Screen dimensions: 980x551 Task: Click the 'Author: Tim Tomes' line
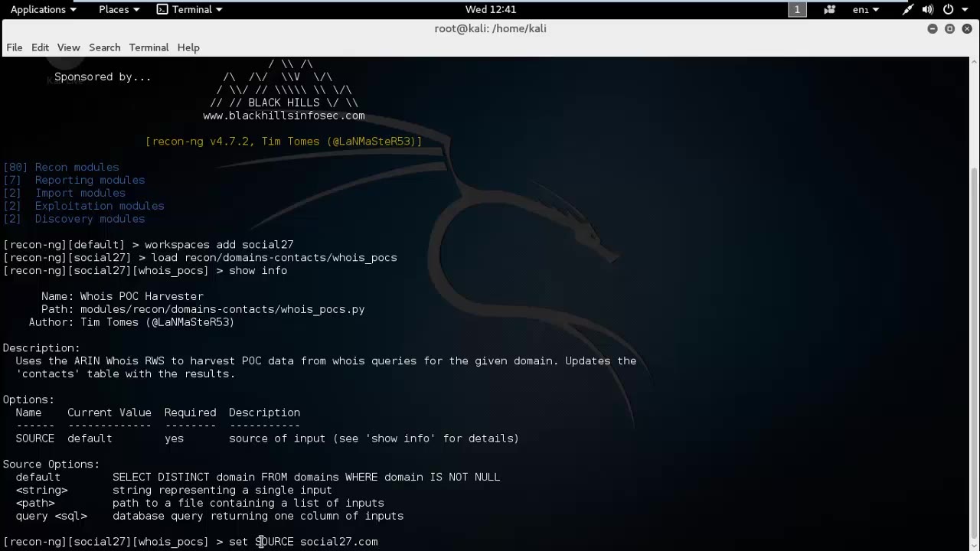(x=132, y=322)
